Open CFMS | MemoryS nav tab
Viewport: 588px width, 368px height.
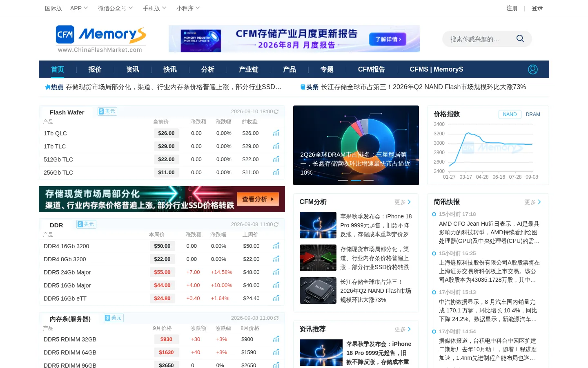pyautogui.click(x=437, y=70)
